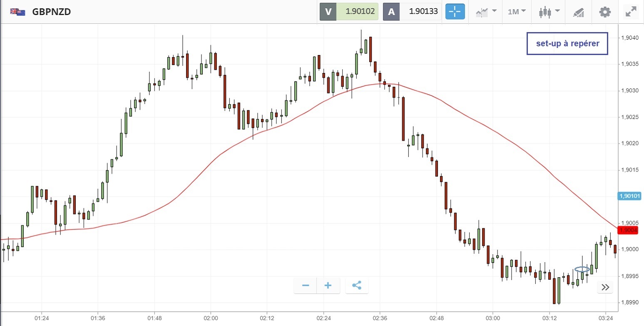Click the GBPNZD flag icon
Image resolution: width=644 pixels, height=326 pixels.
pos(17,12)
